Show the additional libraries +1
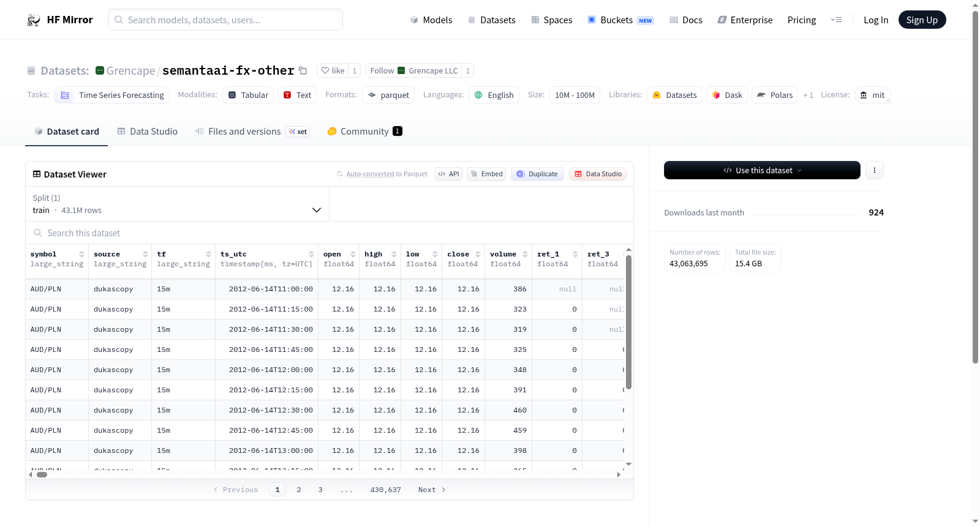The height and width of the screenshot is (527, 980). tap(808, 95)
